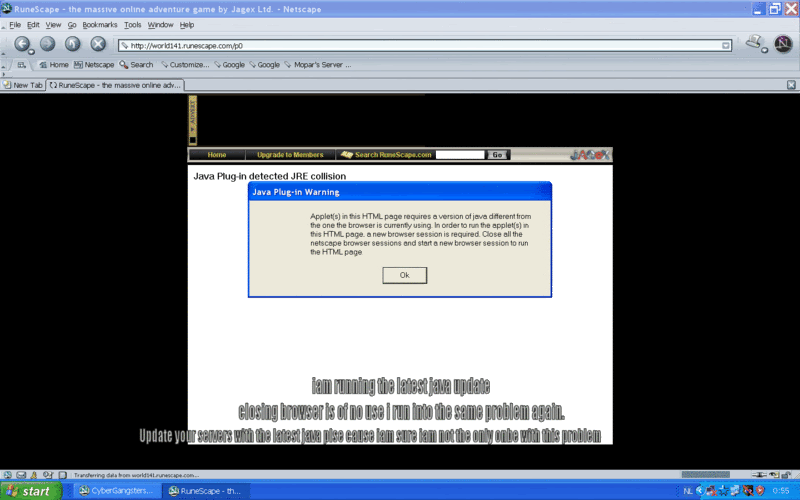Viewport: 800px width, 500px height.
Task: Click the blue star tray icon
Action: click(723, 491)
